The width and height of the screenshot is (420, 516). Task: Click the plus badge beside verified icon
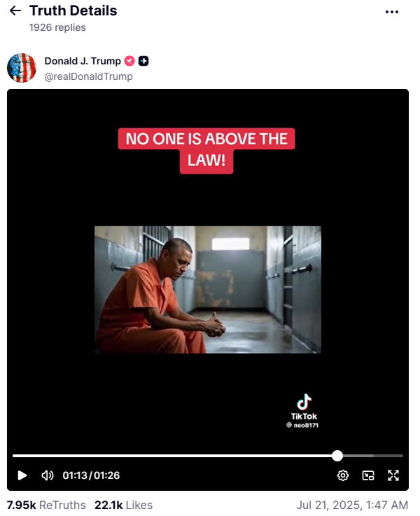pyautogui.click(x=143, y=61)
